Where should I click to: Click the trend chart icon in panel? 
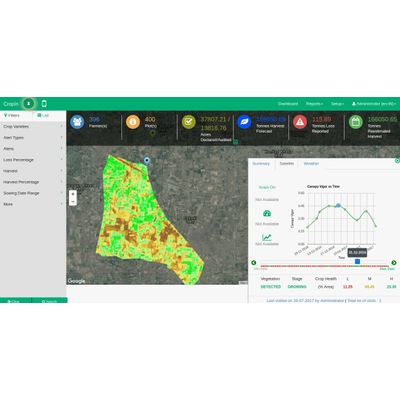click(x=267, y=237)
